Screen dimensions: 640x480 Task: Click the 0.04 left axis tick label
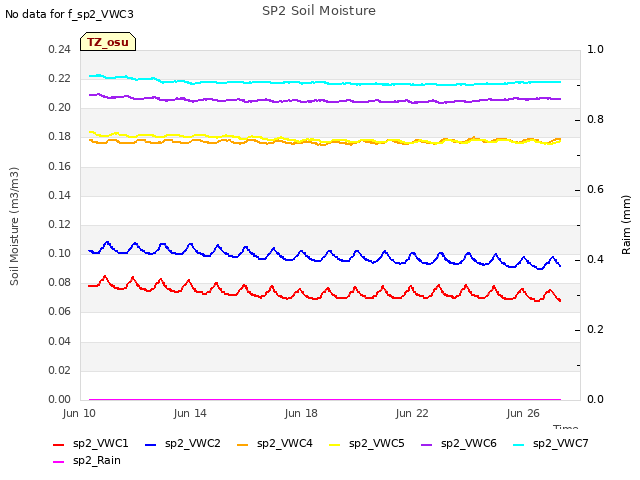60,341
